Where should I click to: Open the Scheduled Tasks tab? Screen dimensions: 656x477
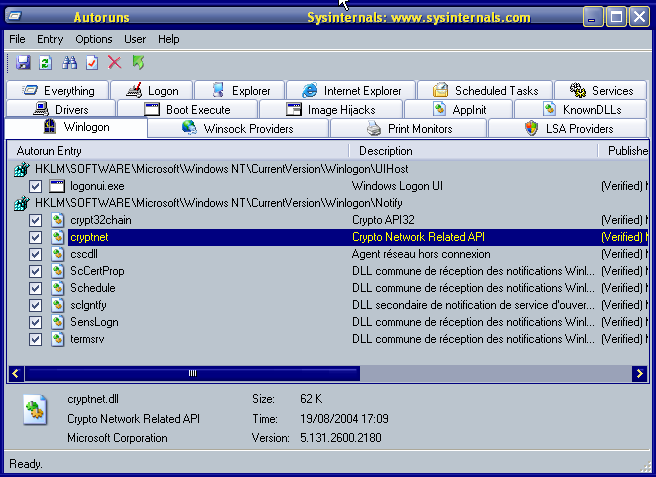coord(485,90)
